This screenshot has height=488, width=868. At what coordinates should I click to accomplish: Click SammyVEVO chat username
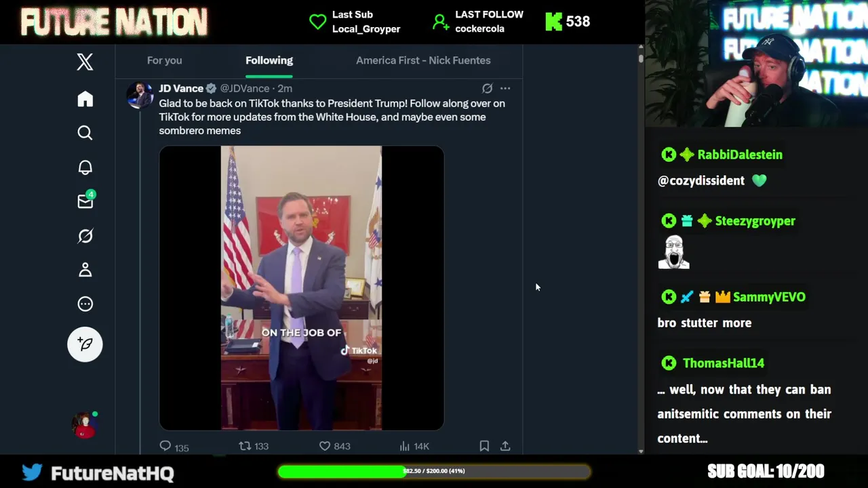[x=769, y=297]
